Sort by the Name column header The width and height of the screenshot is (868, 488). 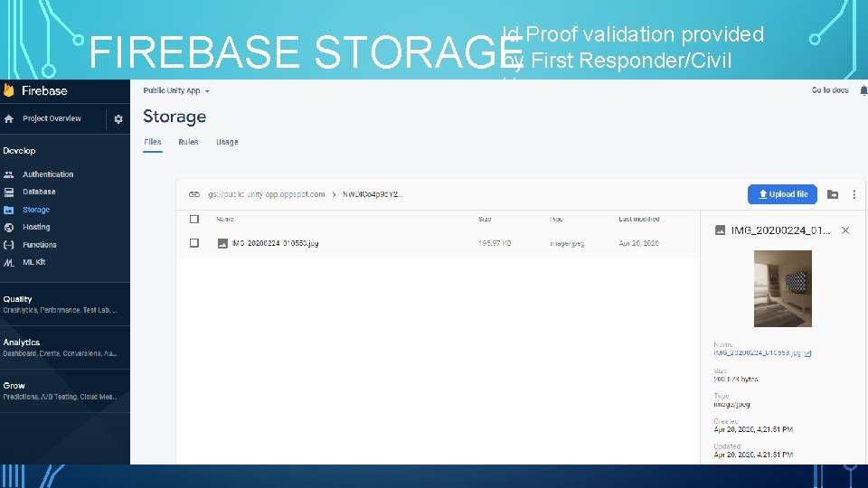(x=225, y=219)
